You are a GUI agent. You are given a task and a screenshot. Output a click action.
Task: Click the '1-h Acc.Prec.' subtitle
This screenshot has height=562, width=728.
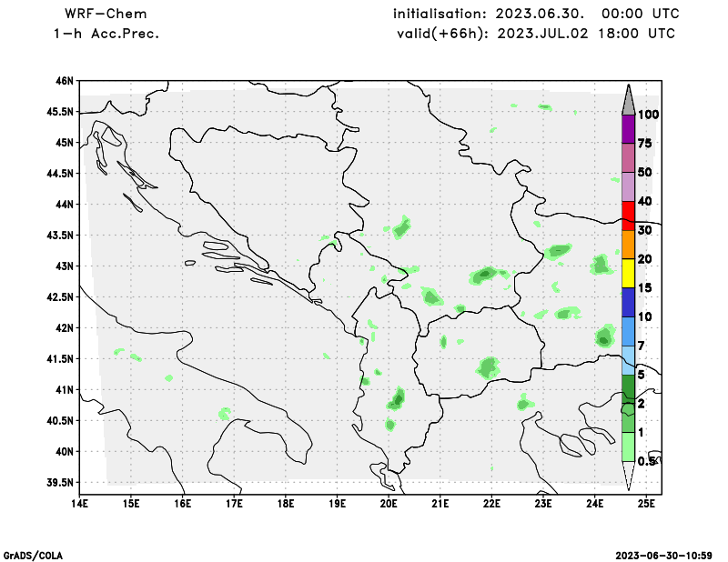(x=106, y=34)
